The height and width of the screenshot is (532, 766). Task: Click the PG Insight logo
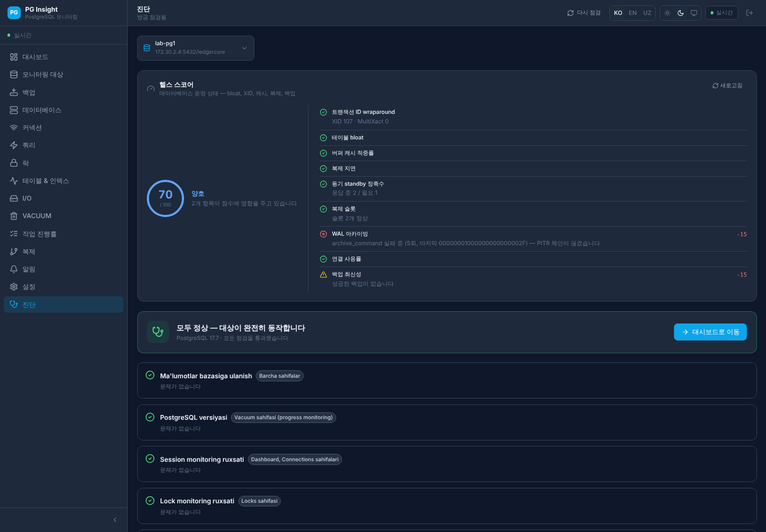click(x=14, y=12)
